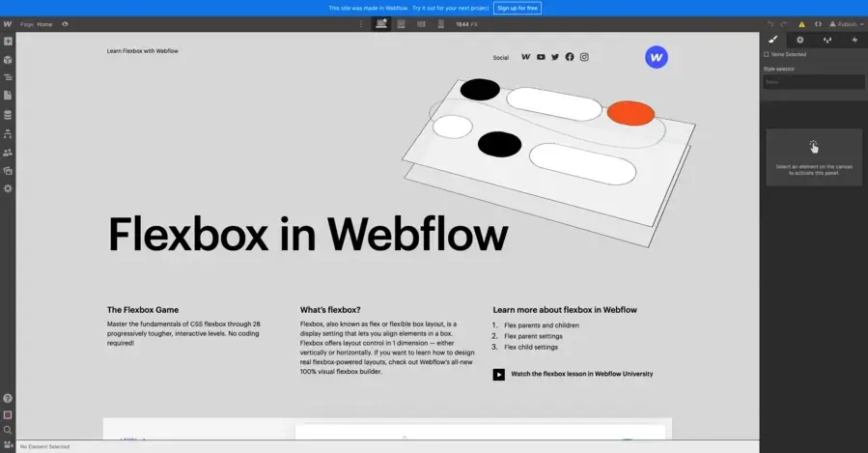Select the desktop base breakpoint
Screen dimensions: 868x453
(x=381, y=24)
